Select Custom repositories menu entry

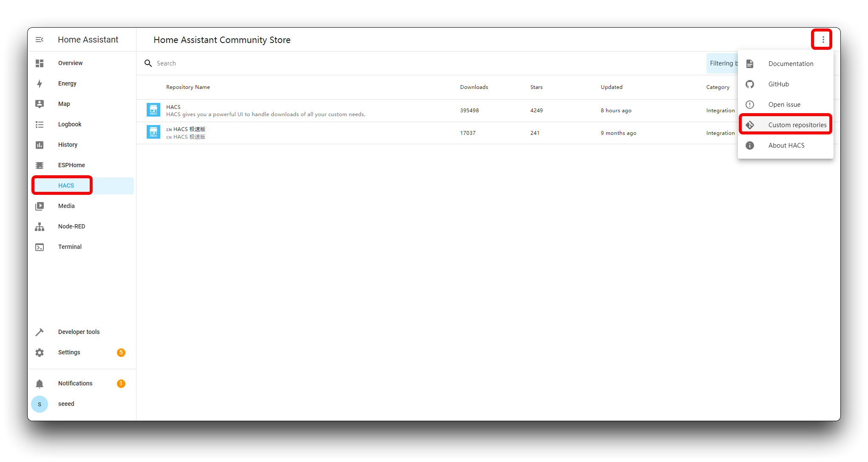coord(786,125)
